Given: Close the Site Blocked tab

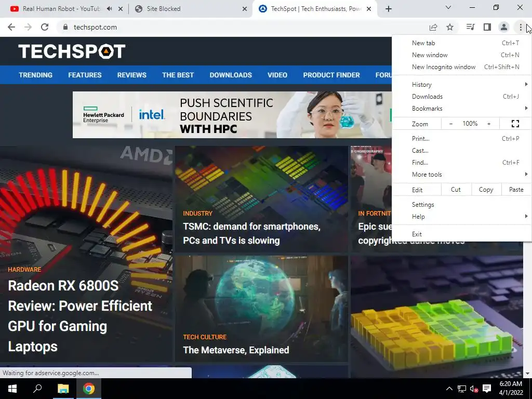Looking at the screenshot, I should [245, 9].
